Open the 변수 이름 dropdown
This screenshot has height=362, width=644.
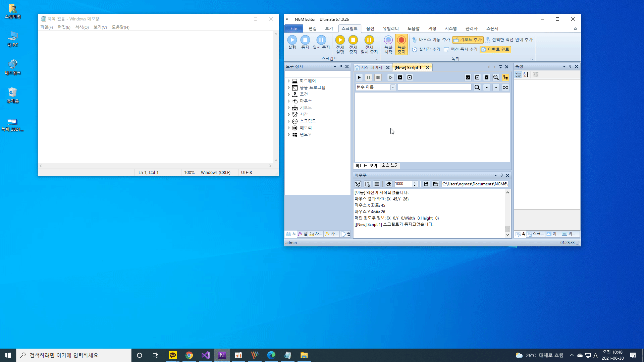tap(393, 87)
